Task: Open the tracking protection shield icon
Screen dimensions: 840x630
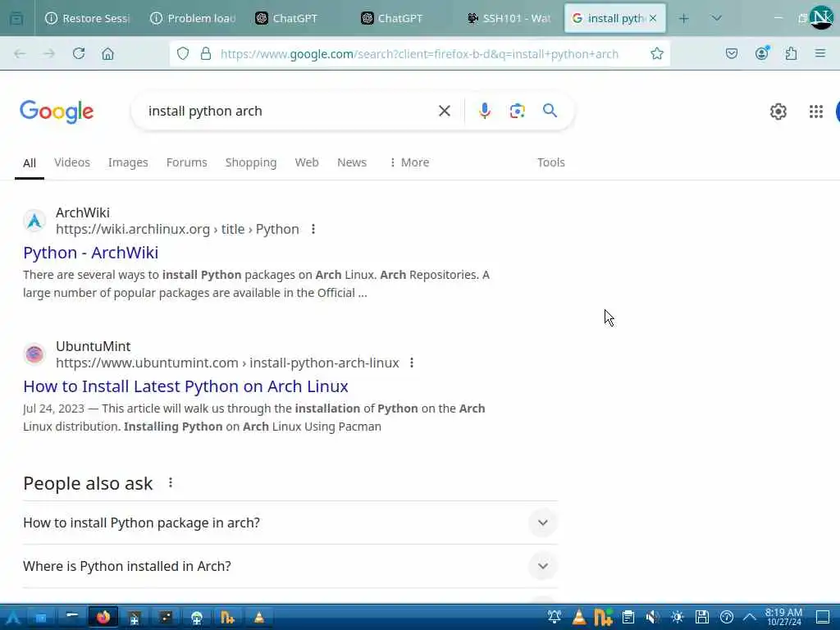Action: coord(183,53)
